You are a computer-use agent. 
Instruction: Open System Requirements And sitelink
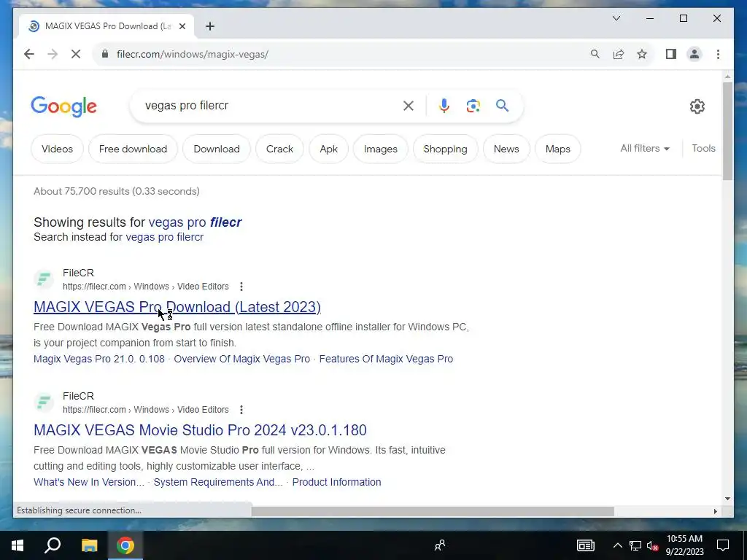(218, 483)
